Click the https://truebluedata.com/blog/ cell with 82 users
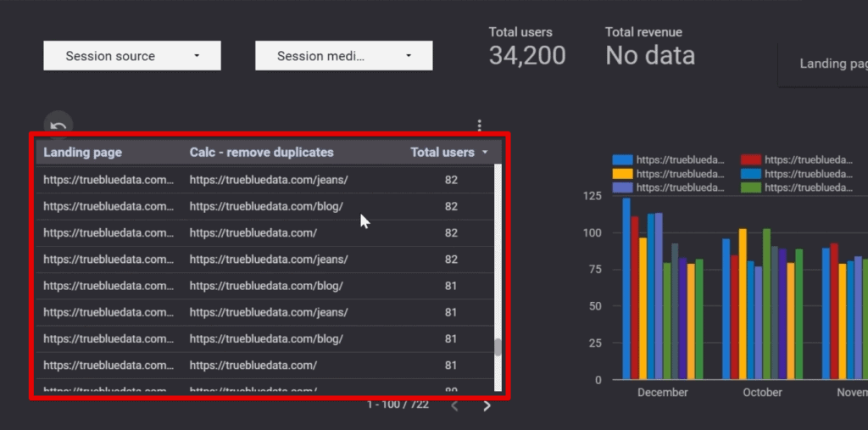 pos(266,206)
